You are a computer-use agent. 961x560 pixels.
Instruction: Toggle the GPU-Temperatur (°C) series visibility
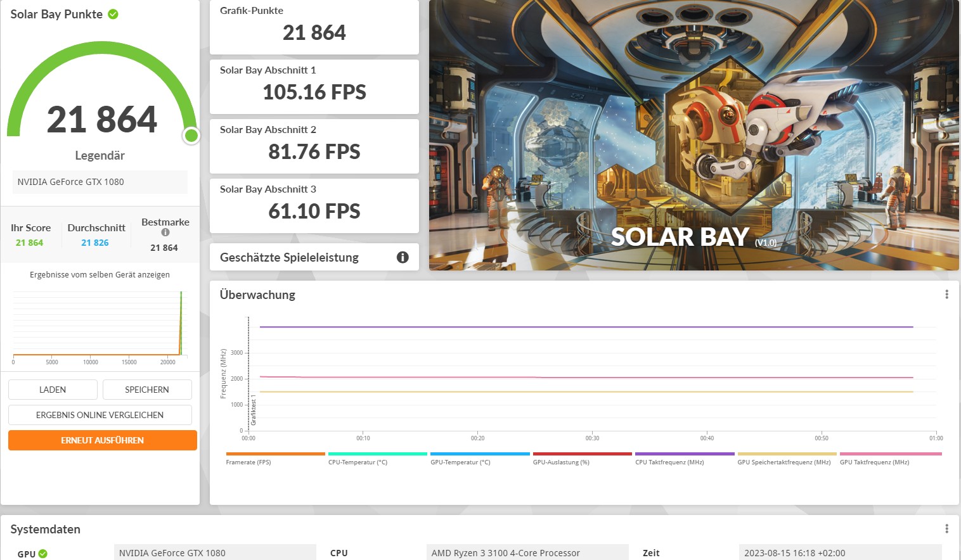pyautogui.click(x=480, y=457)
